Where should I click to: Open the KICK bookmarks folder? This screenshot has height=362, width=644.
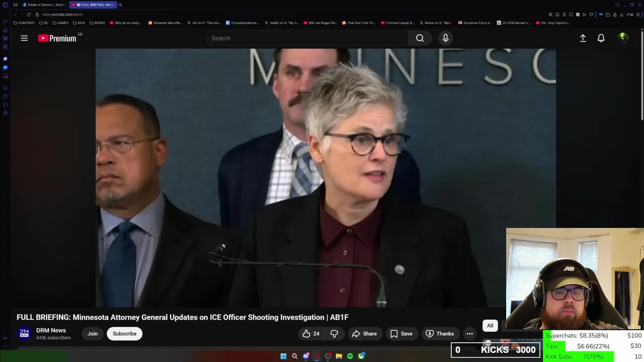(78, 23)
